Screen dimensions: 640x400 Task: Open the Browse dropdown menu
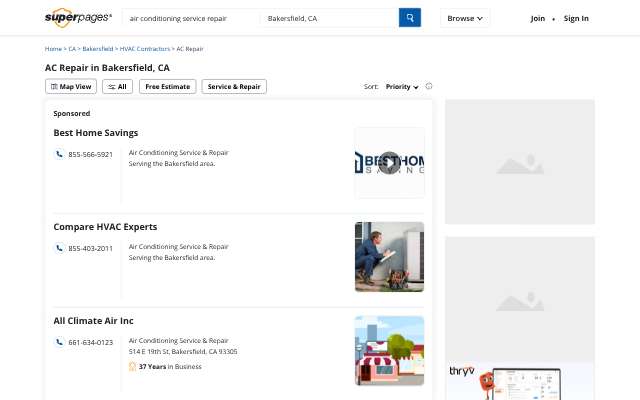point(465,18)
